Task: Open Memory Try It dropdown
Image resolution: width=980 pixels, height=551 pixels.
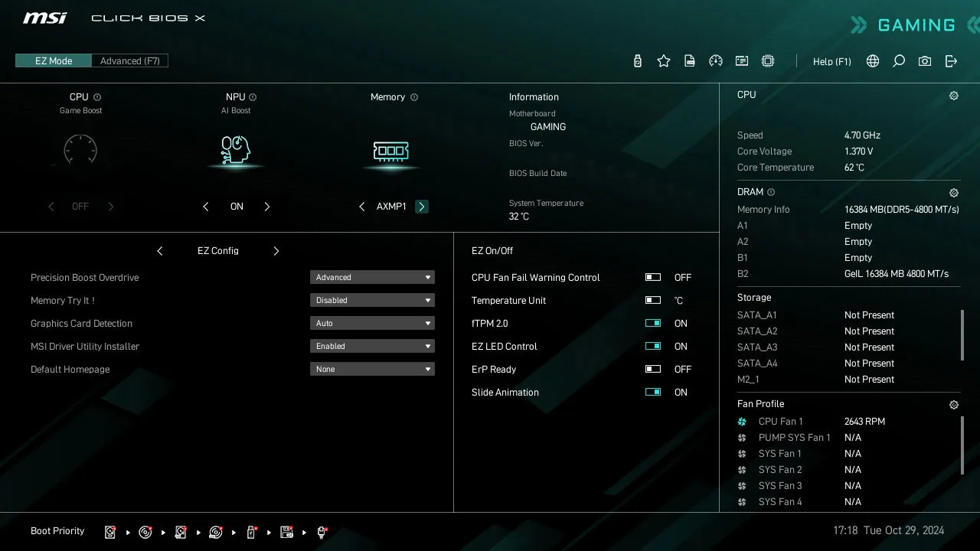Action: (x=372, y=300)
